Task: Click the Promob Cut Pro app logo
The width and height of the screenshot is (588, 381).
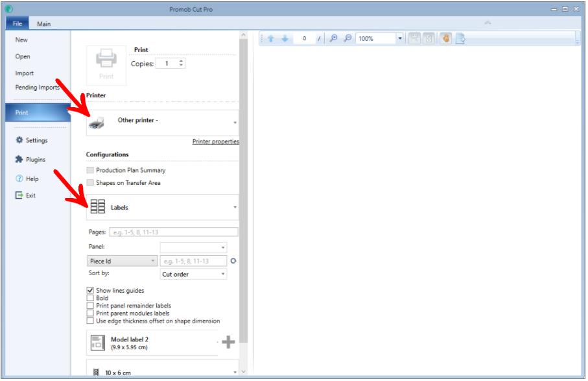Action: (x=9, y=9)
